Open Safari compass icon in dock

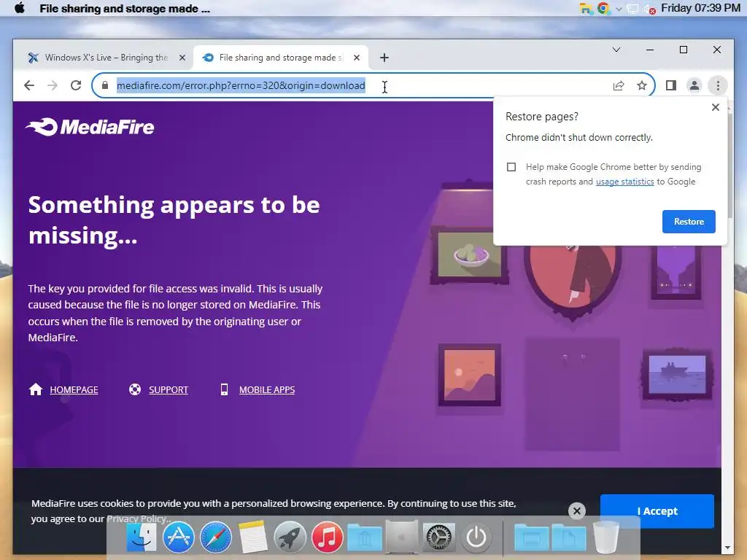215,537
